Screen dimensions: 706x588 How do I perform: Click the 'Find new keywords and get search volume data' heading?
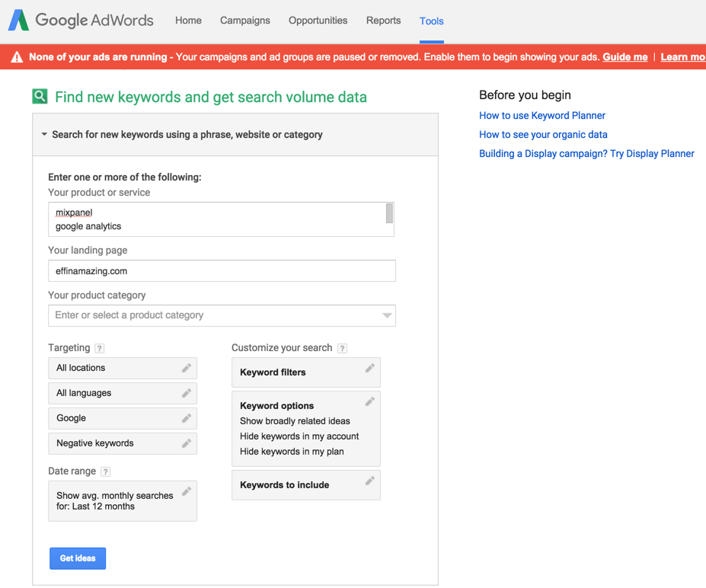coord(211,97)
